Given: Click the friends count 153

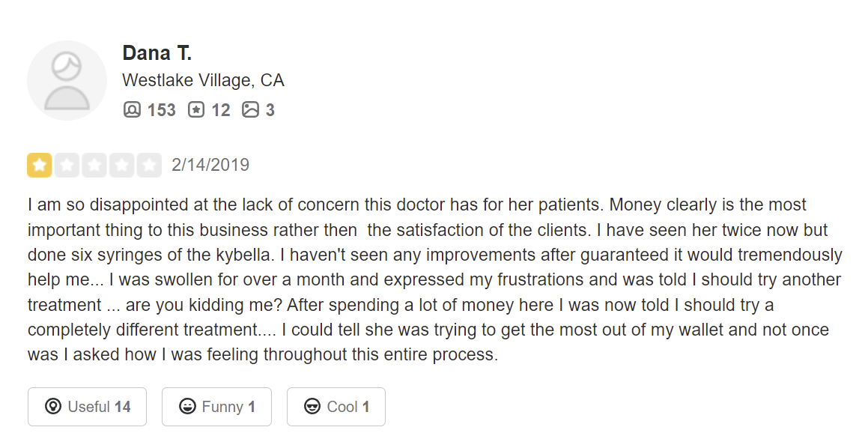Looking at the screenshot, I should point(161,110).
